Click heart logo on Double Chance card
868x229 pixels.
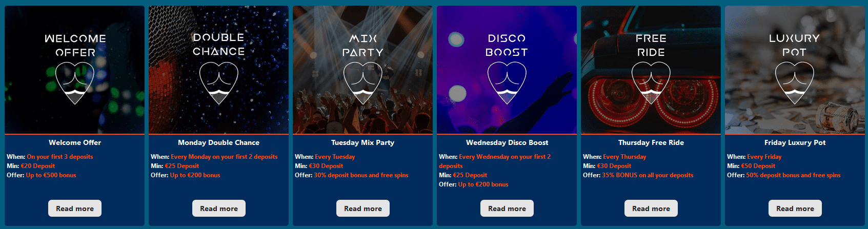coord(219,83)
